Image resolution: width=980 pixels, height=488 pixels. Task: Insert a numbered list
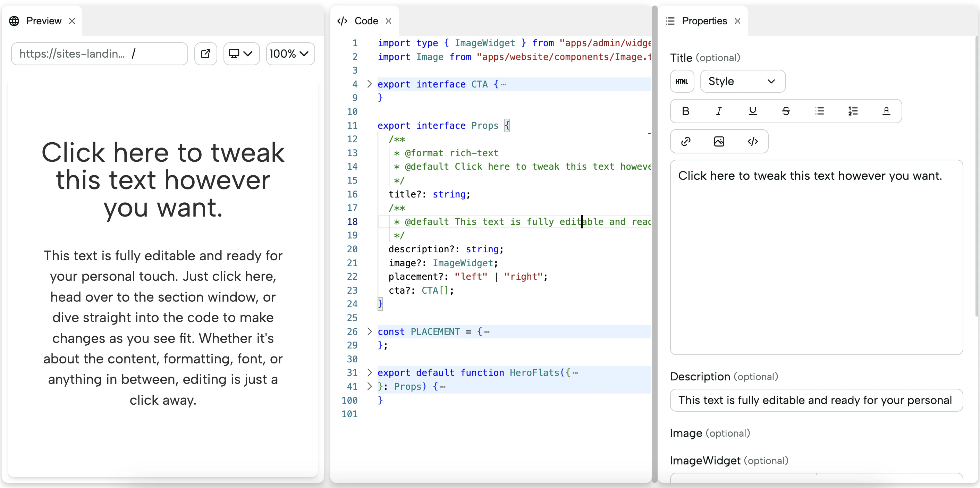pos(853,111)
